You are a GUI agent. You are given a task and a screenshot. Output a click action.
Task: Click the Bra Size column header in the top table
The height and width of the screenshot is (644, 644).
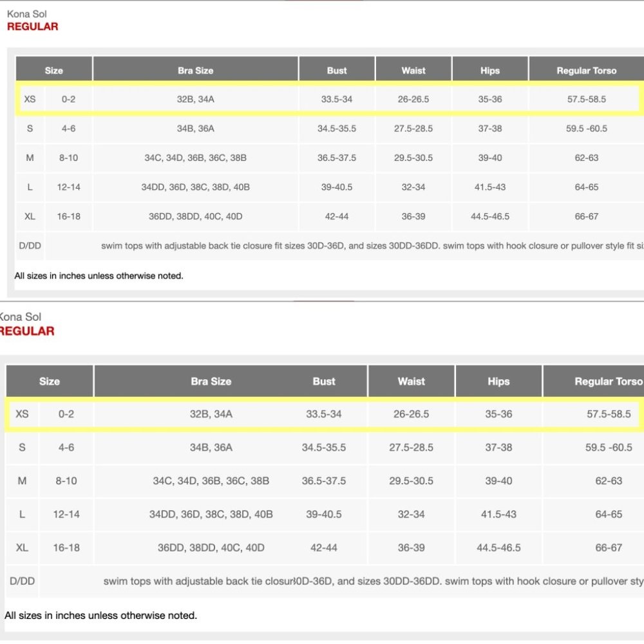pyautogui.click(x=195, y=70)
